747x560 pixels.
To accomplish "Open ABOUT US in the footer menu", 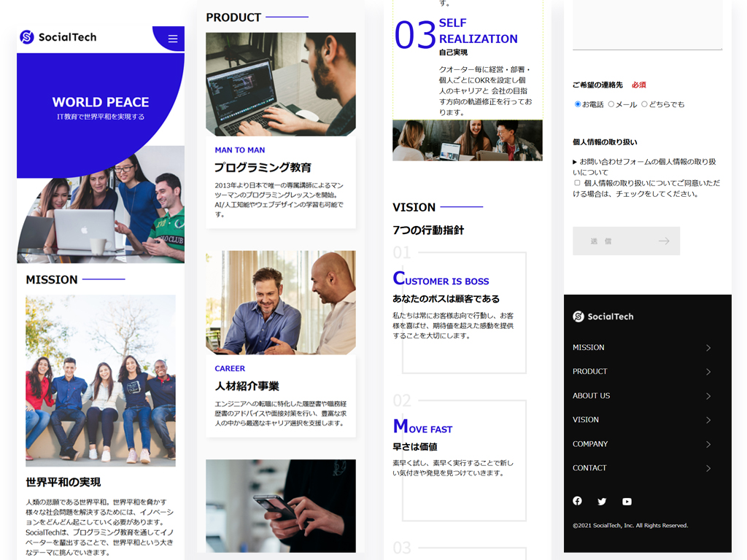I will pyautogui.click(x=591, y=396).
